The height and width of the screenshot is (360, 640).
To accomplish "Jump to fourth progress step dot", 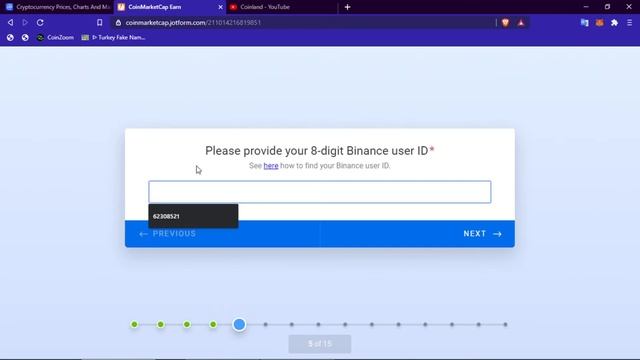I will [213, 324].
